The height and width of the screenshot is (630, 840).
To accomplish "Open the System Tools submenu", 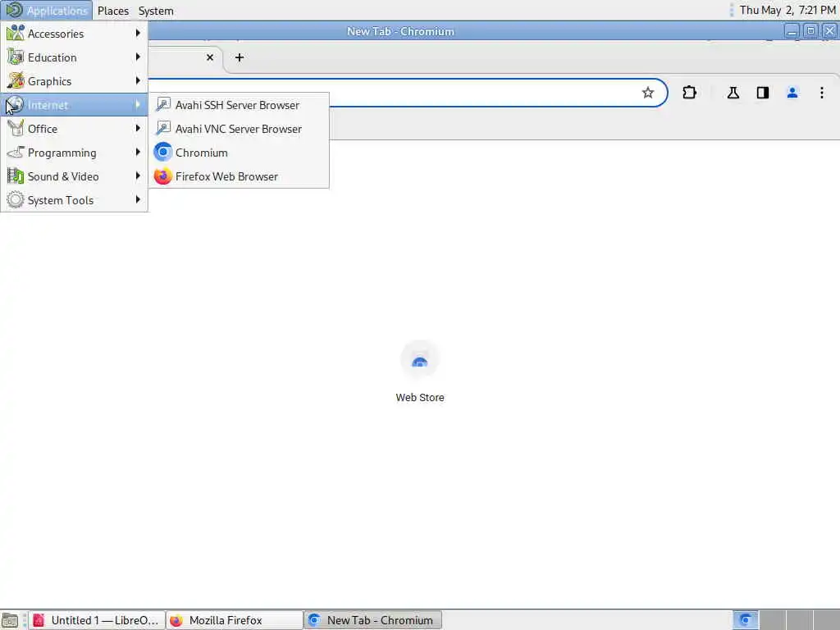I will pos(74,200).
